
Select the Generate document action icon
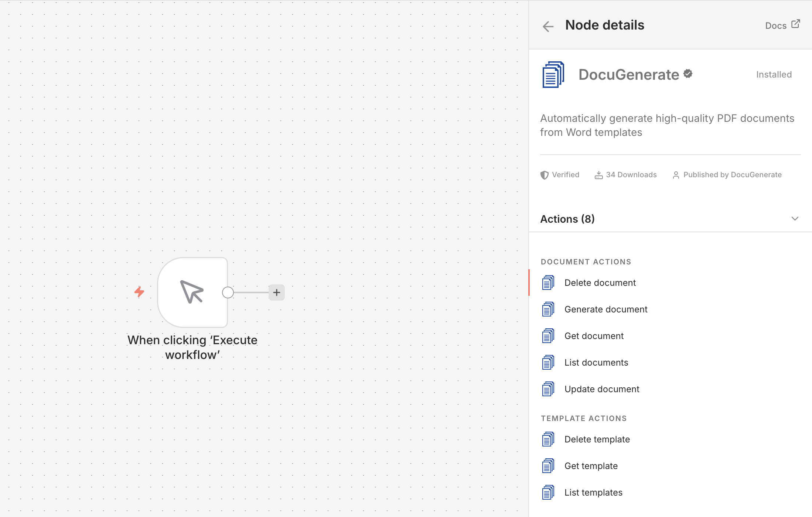click(548, 309)
